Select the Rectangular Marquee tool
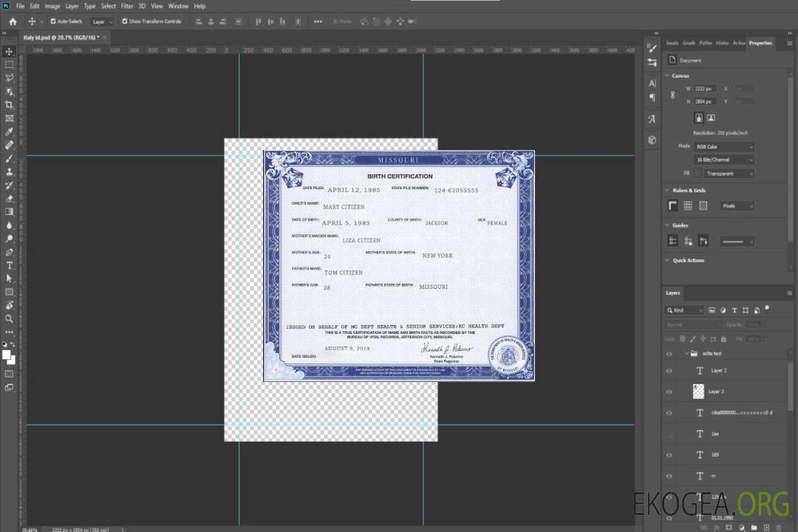Image resolution: width=798 pixels, height=532 pixels. coord(9,65)
